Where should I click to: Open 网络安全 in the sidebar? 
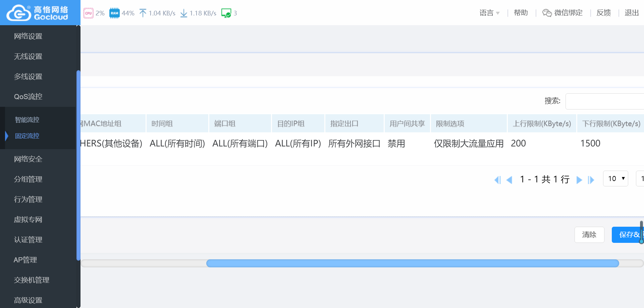click(28, 159)
